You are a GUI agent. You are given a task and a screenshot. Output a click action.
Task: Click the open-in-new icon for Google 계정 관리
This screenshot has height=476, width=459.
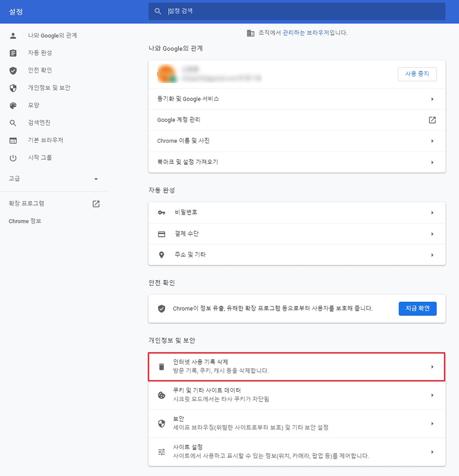(x=432, y=120)
